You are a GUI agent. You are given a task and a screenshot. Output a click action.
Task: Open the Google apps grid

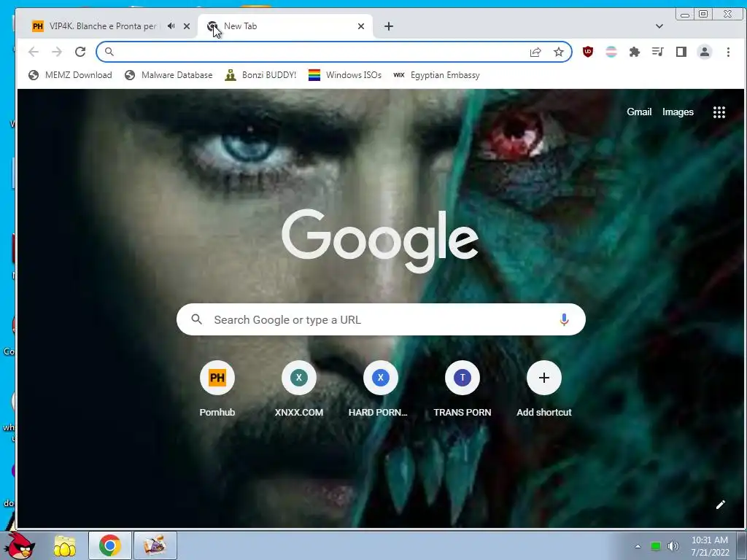(x=719, y=112)
